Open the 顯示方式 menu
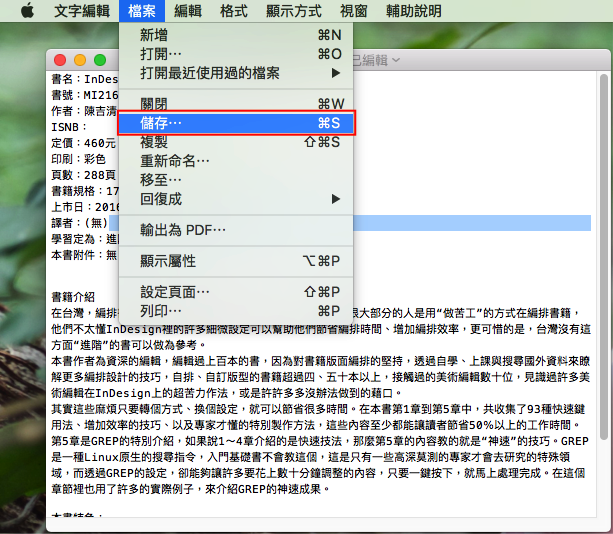The width and height of the screenshot is (613, 534). (294, 11)
